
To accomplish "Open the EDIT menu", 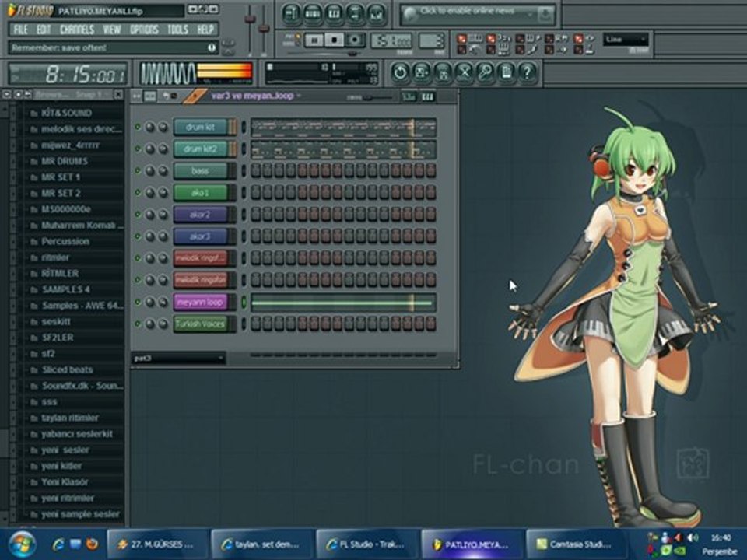I will click(x=44, y=30).
